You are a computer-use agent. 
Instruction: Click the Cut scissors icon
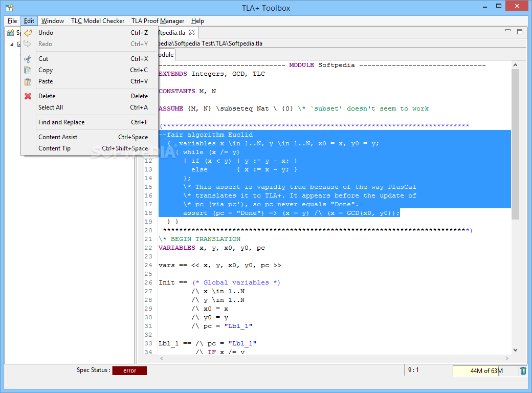28,59
